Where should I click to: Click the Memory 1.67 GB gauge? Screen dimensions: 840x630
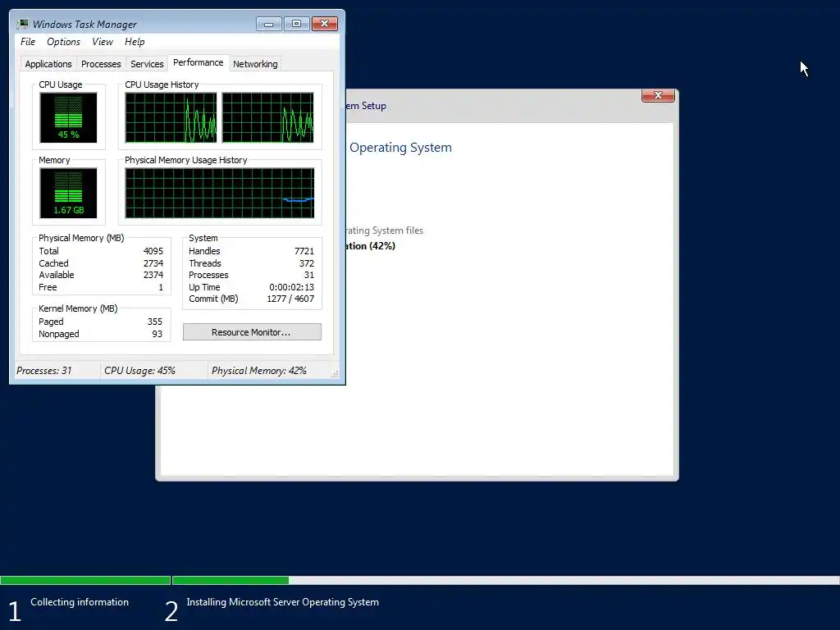(x=69, y=194)
